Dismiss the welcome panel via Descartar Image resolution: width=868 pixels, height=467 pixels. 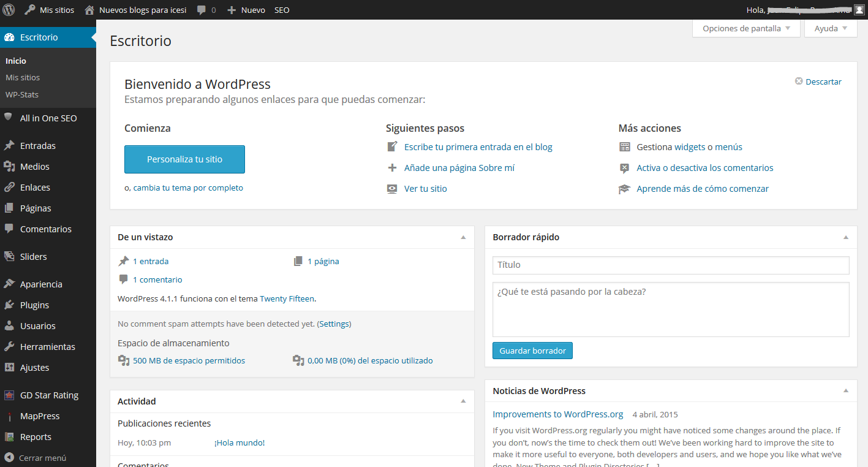818,82
